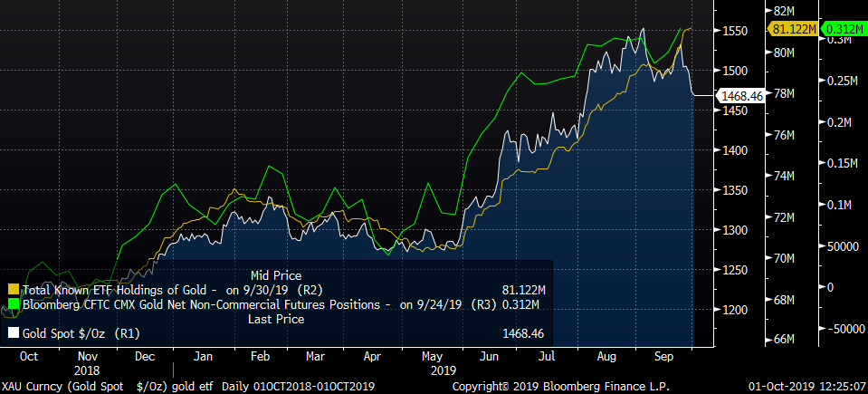Click the 66M tick on holdings axis

pos(785,339)
